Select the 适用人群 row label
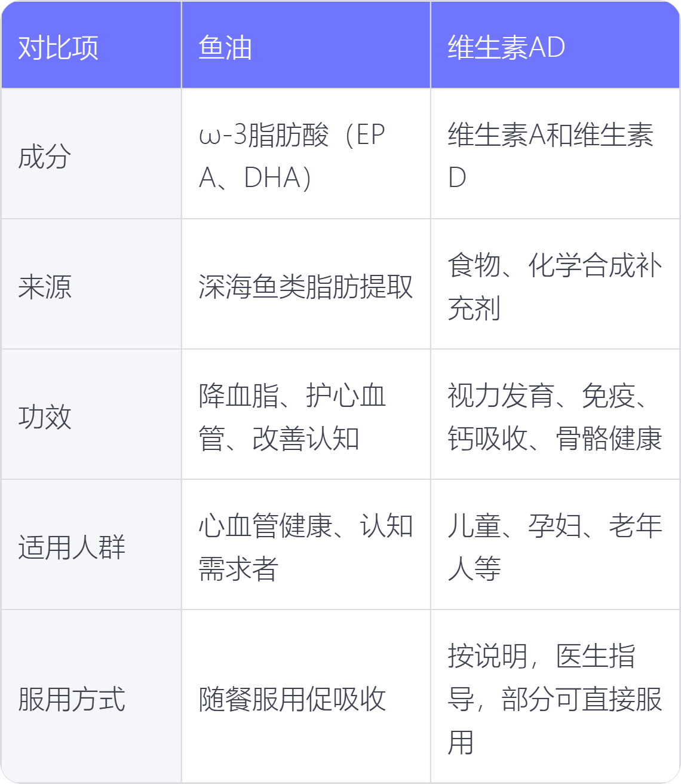This screenshot has width=681, height=784. point(91,545)
